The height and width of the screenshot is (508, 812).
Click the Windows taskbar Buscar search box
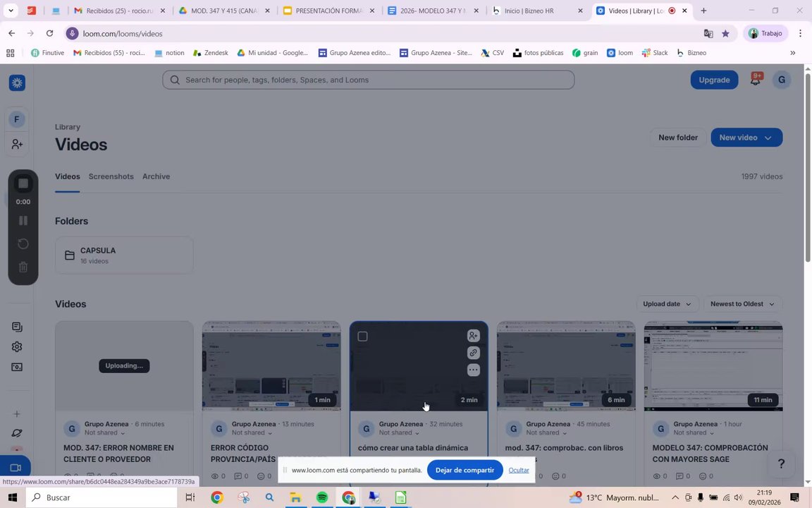(101, 497)
